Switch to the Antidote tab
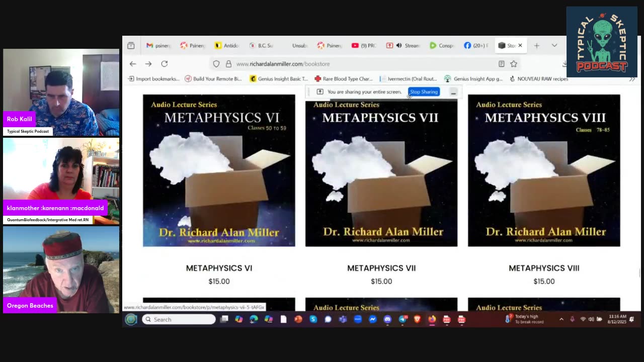The width and height of the screenshot is (644, 362). (226, 45)
